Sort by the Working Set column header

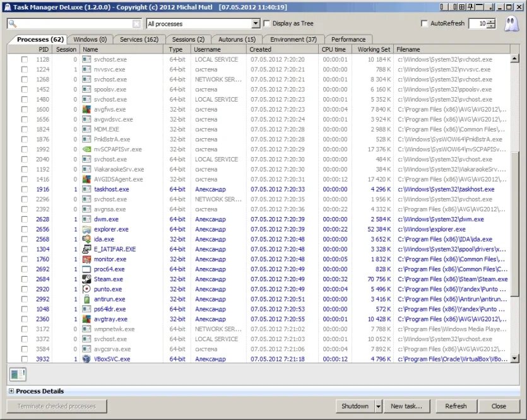tap(373, 49)
